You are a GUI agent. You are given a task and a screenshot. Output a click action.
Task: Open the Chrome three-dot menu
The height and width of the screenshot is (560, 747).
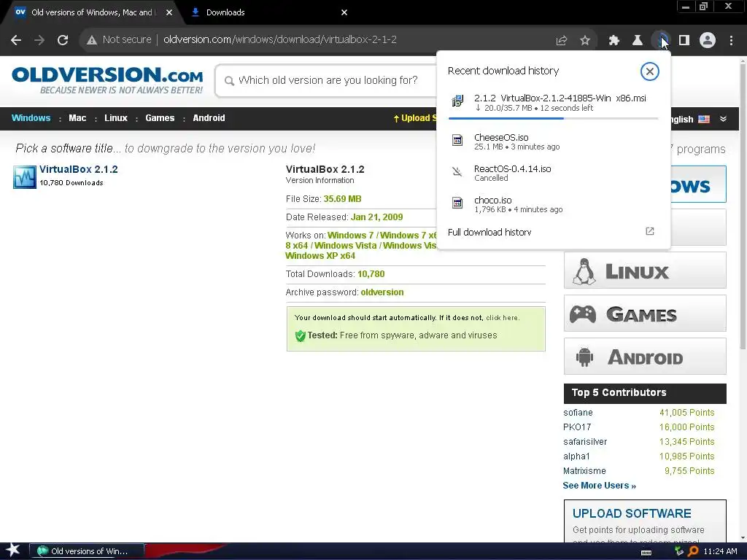coord(731,41)
